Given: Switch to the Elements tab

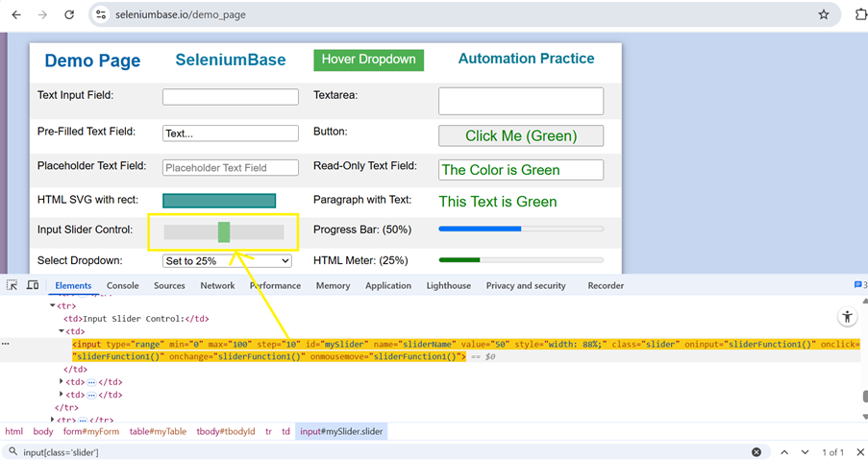Looking at the screenshot, I should tap(73, 286).
